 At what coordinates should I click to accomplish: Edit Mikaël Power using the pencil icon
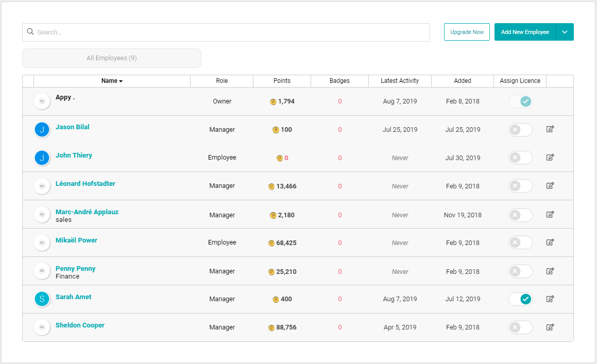[x=550, y=242]
